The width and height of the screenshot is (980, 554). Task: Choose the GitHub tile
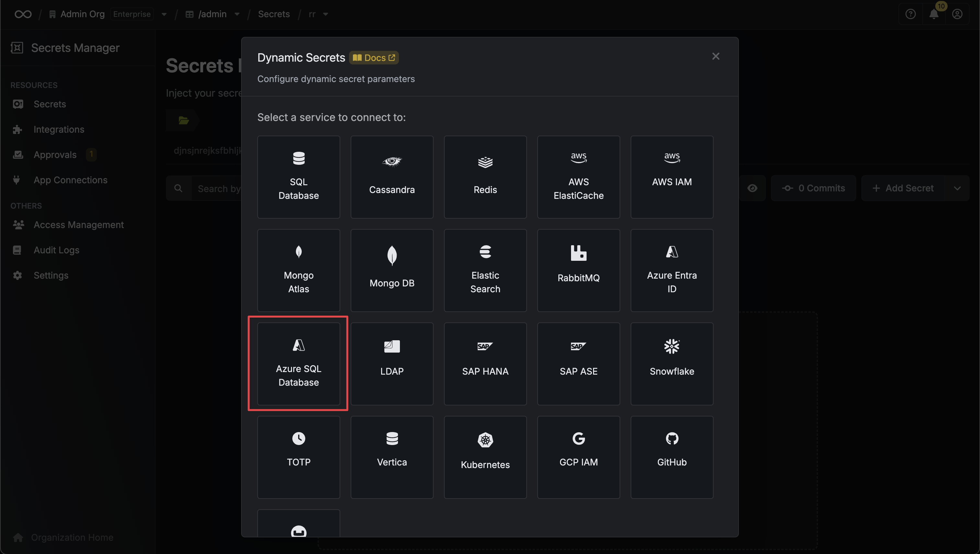672,457
